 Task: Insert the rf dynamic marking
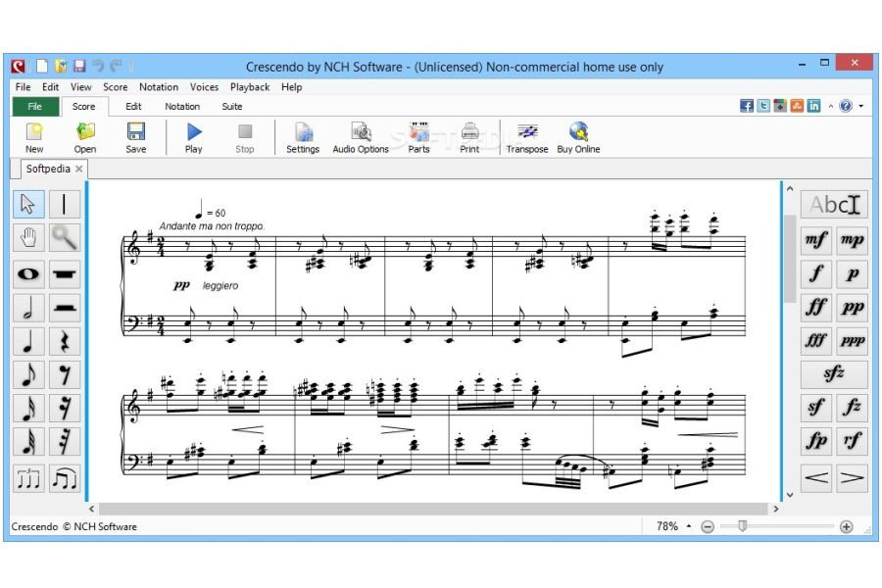853,441
